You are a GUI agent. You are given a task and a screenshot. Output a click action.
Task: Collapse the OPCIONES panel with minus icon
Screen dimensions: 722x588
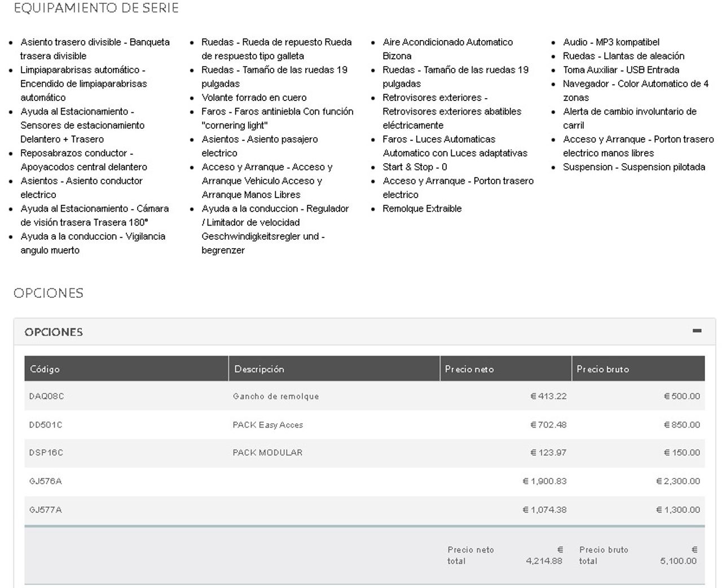[x=697, y=331]
